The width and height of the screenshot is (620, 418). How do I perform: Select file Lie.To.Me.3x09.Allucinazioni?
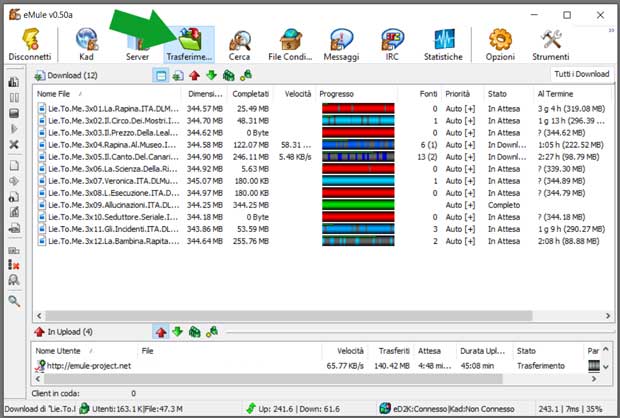click(x=113, y=205)
